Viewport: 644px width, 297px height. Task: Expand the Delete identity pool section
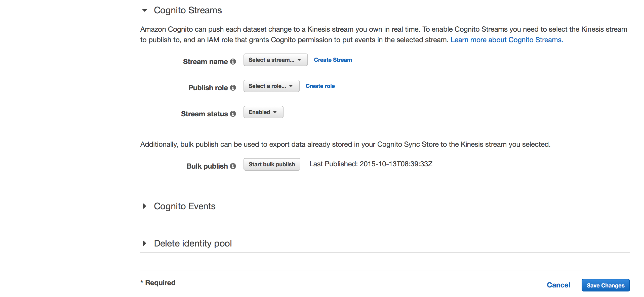pyautogui.click(x=145, y=243)
